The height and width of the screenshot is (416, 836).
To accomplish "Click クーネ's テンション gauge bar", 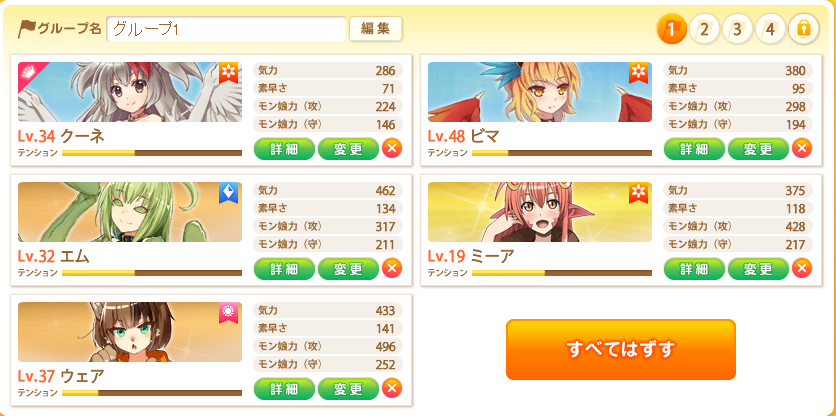I will click(x=152, y=153).
